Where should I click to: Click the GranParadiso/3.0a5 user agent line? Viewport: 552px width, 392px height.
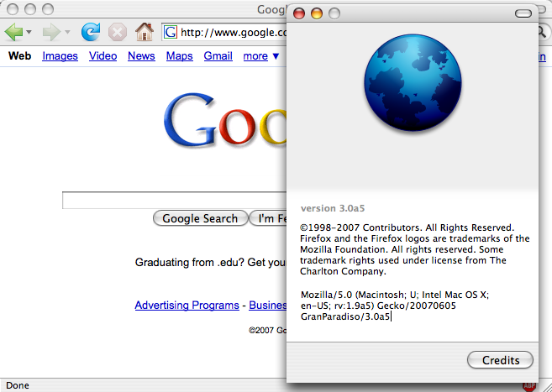pos(345,316)
